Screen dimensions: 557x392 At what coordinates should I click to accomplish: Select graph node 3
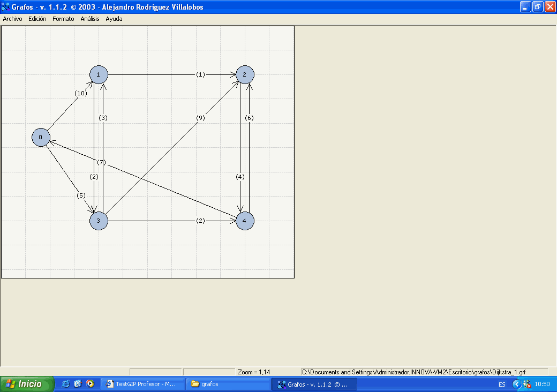99,221
